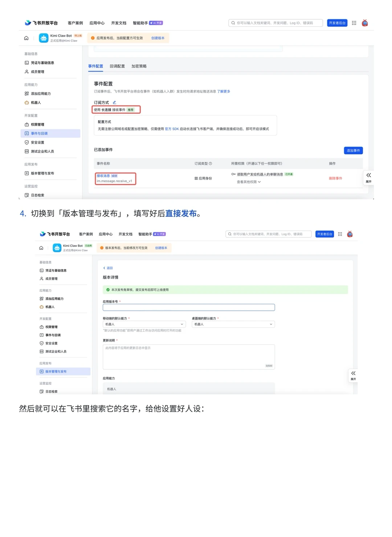Image resolution: width=392 pixels, height=537 pixels.
Task: Open the 官方 SDK link
Action: (x=172, y=129)
